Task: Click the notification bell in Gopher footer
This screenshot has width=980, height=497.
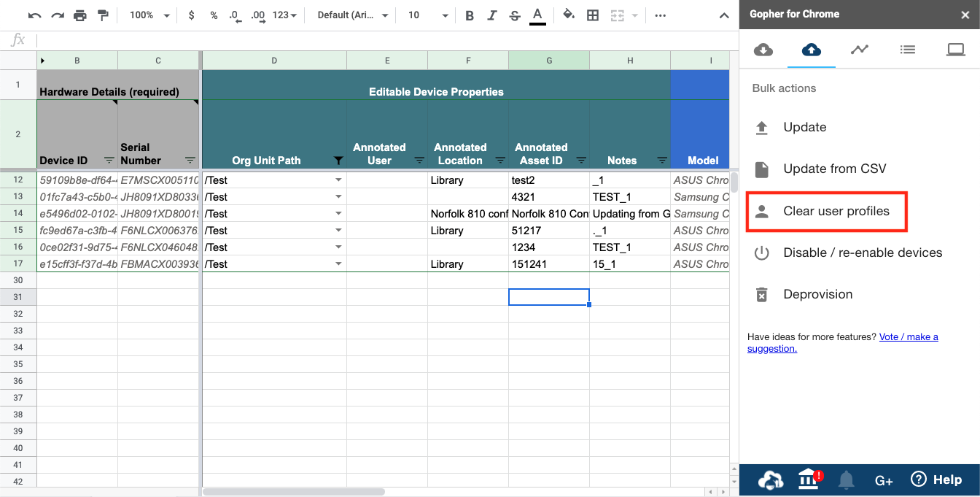Action: [846, 479]
